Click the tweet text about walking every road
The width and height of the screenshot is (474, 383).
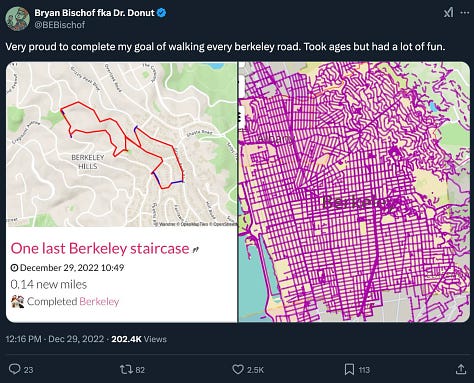pyautogui.click(x=225, y=46)
